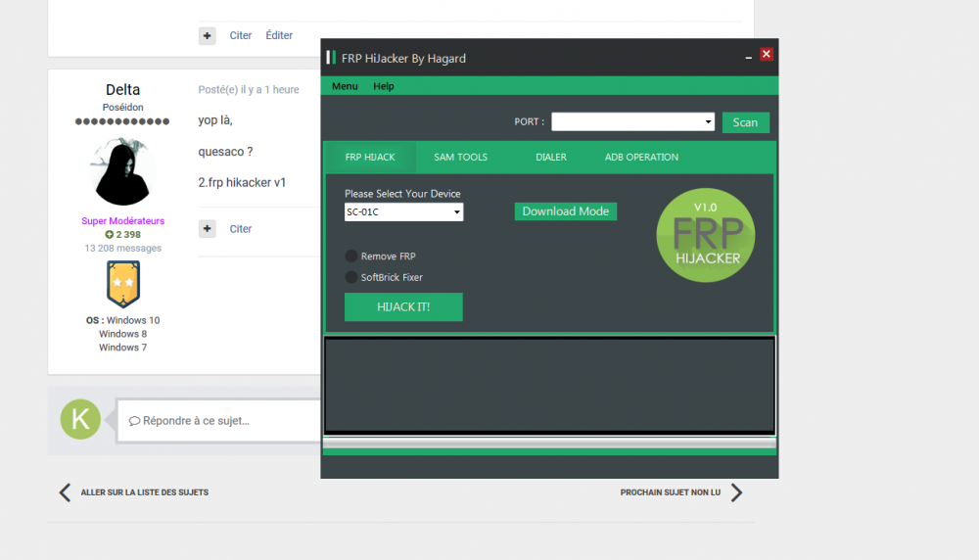Select the Remove FRP radio option
Image resolution: width=979 pixels, height=560 pixels.
pos(351,256)
